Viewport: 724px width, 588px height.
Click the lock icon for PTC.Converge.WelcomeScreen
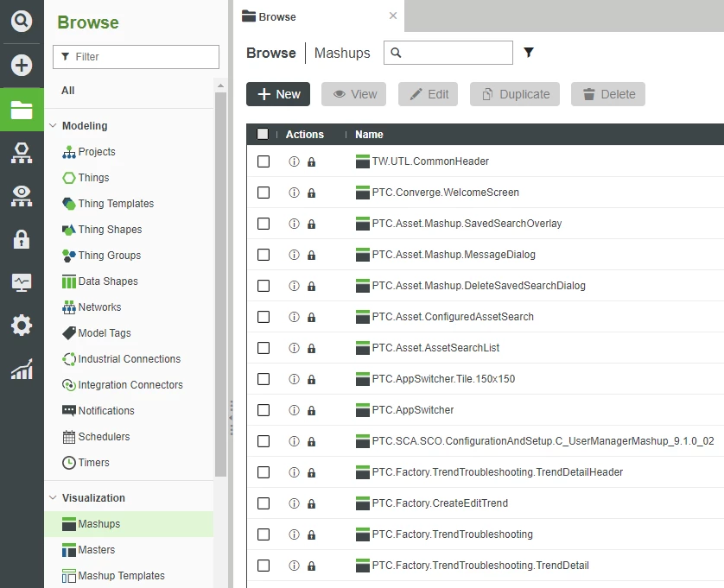(312, 193)
